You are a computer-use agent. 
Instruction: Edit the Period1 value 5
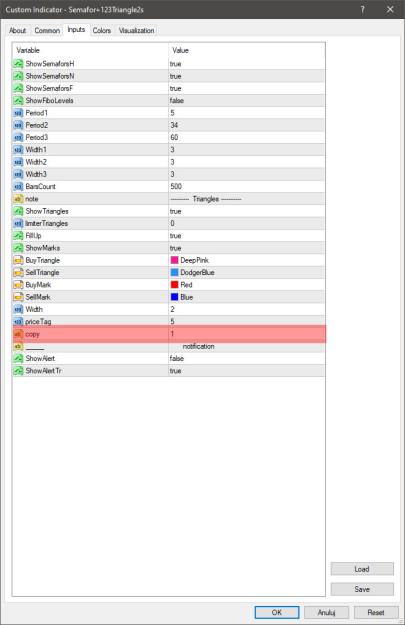247,113
